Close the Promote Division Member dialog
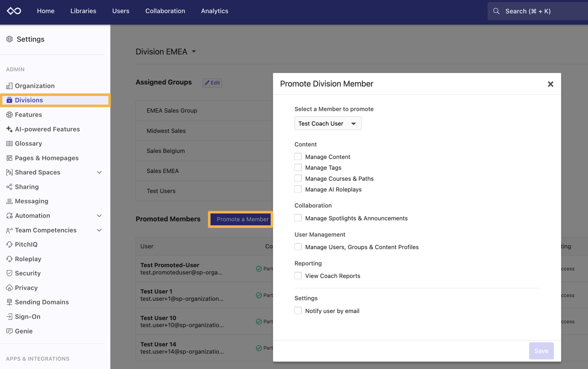 click(x=550, y=84)
